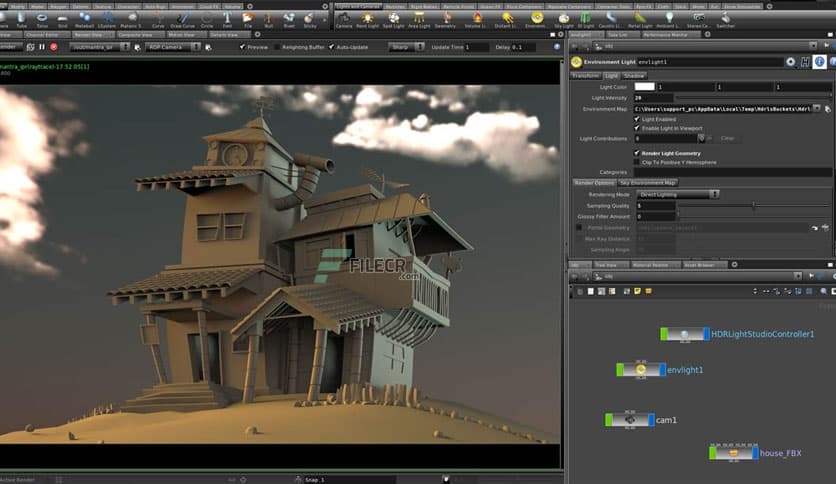Add a GI Light from the shelf

point(585,20)
